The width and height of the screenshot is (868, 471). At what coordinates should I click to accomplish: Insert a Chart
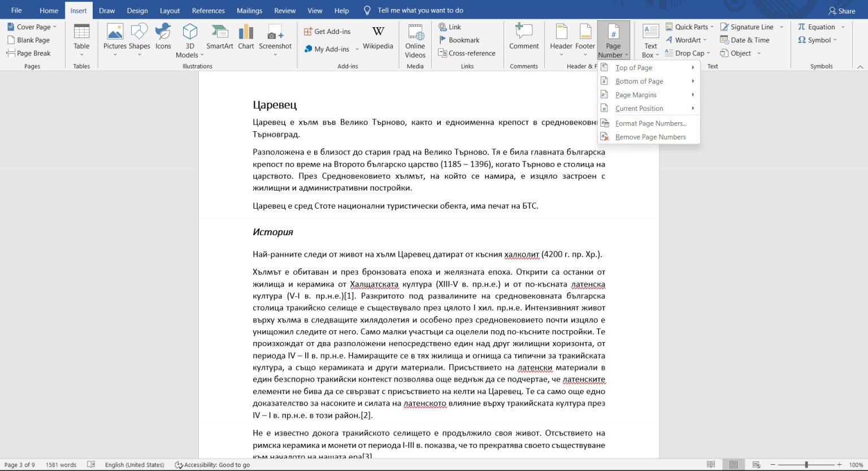click(x=246, y=37)
